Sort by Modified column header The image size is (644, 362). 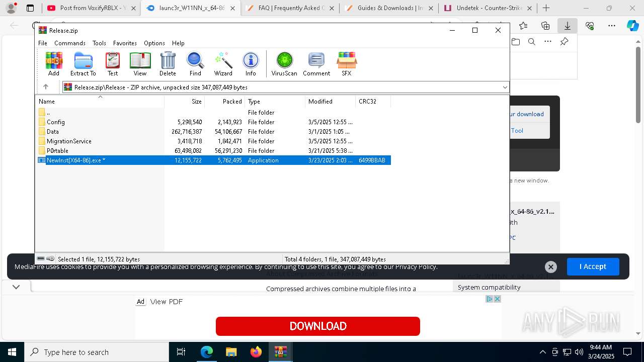[x=330, y=102]
